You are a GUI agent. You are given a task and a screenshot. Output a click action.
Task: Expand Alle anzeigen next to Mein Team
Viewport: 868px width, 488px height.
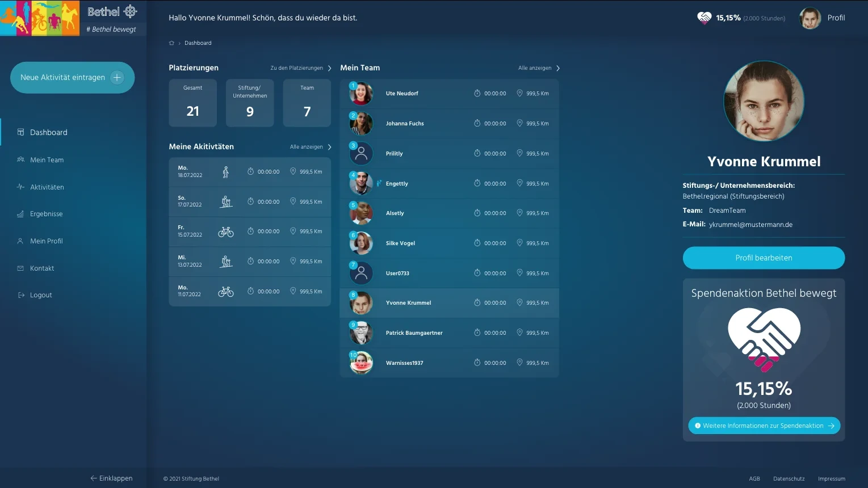(x=557, y=68)
